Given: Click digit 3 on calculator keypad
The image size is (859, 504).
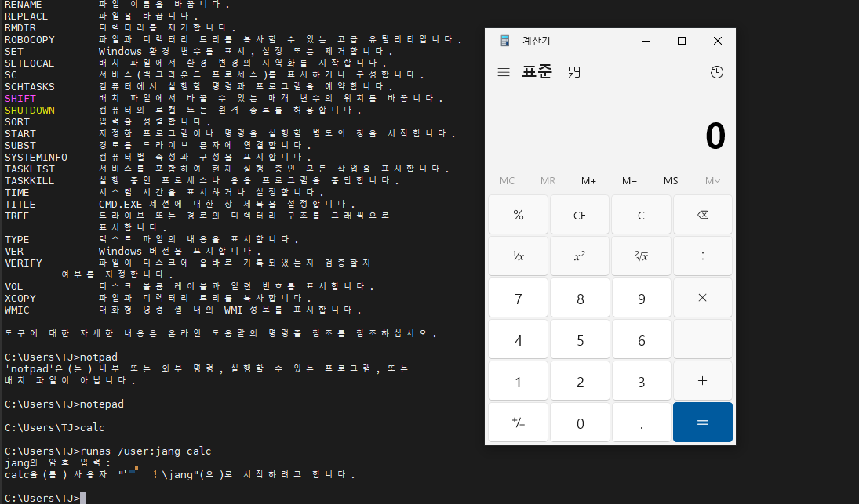Looking at the screenshot, I should point(641,381).
